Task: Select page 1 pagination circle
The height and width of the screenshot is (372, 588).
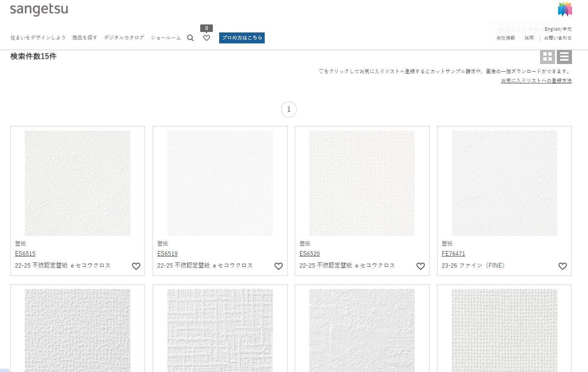Action: pos(289,110)
